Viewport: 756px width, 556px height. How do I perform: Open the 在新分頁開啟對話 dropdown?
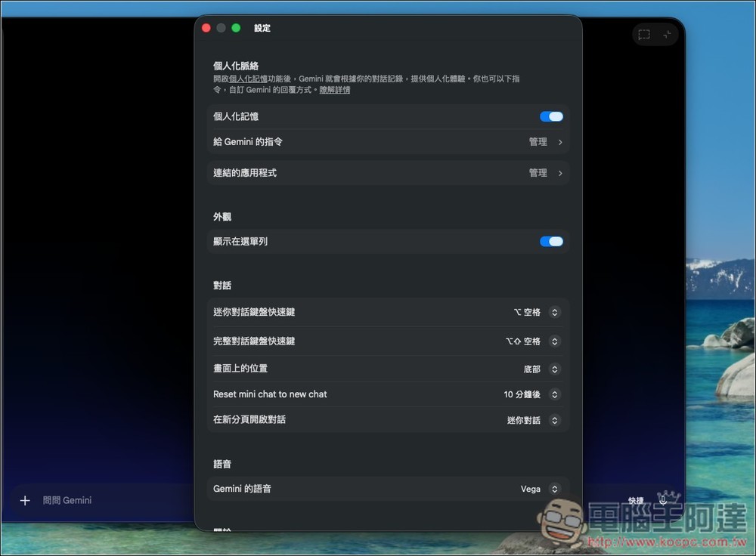tap(554, 420)
